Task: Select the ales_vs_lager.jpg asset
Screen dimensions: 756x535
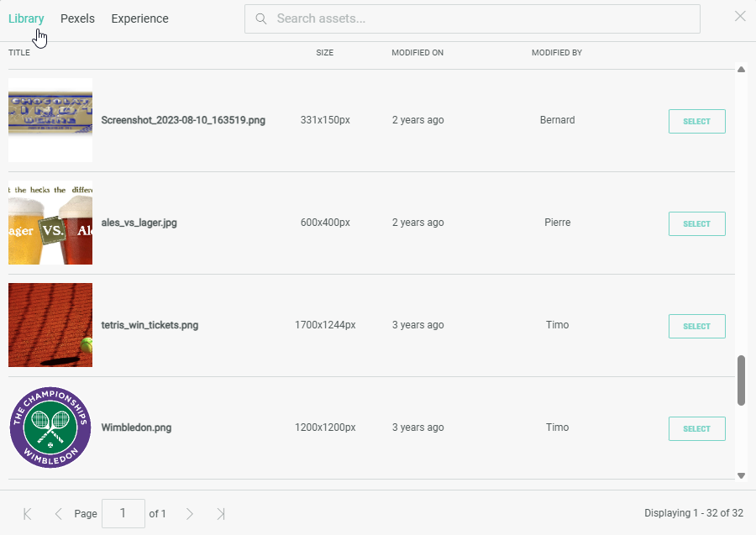Action: coord(696,223)
